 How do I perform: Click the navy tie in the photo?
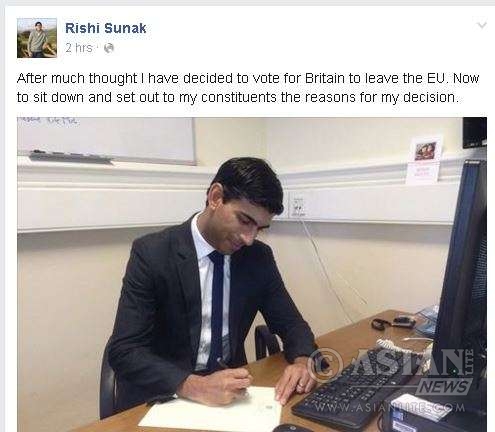coord(216,308)
